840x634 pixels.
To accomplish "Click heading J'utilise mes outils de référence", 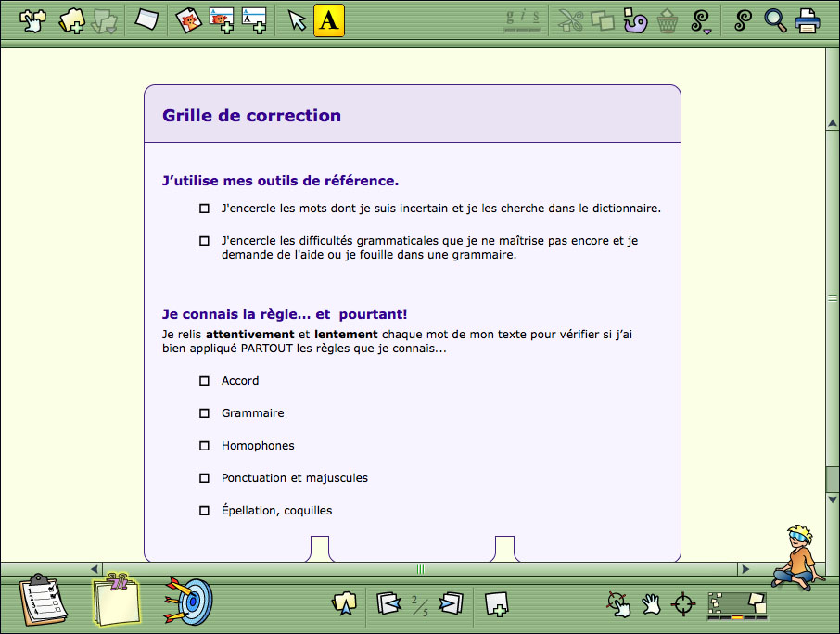I will (280, 181).
